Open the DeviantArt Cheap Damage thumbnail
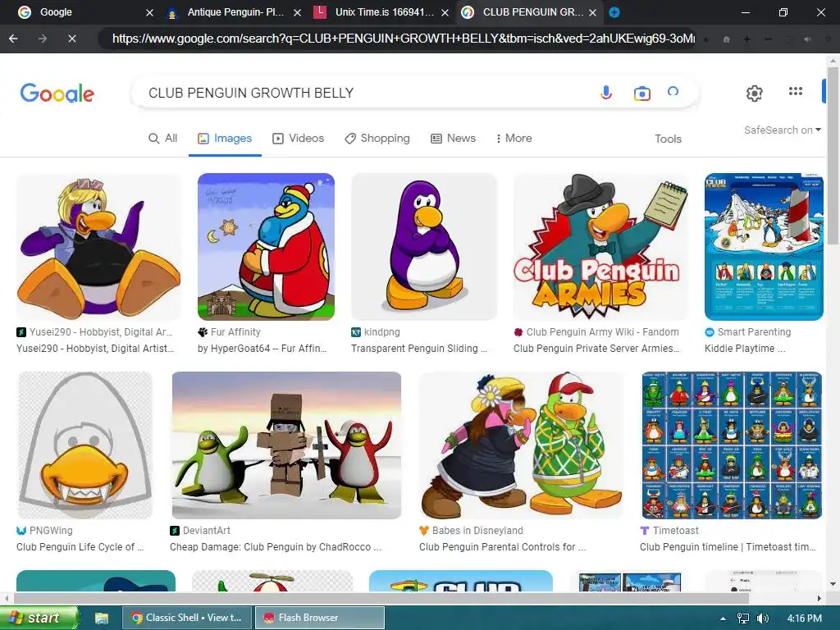This screenshot has width=840, height=630. coord(286,445)
